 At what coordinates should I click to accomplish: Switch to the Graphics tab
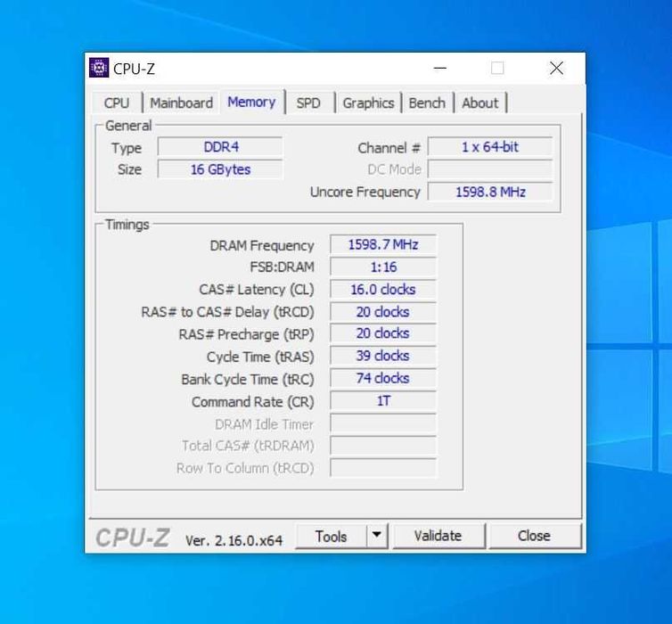(369, 103)
